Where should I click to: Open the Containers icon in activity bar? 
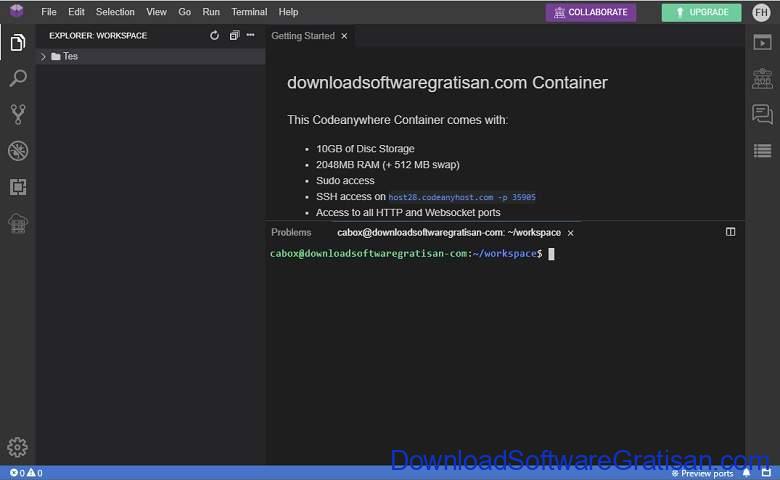(x=18, y=223)
